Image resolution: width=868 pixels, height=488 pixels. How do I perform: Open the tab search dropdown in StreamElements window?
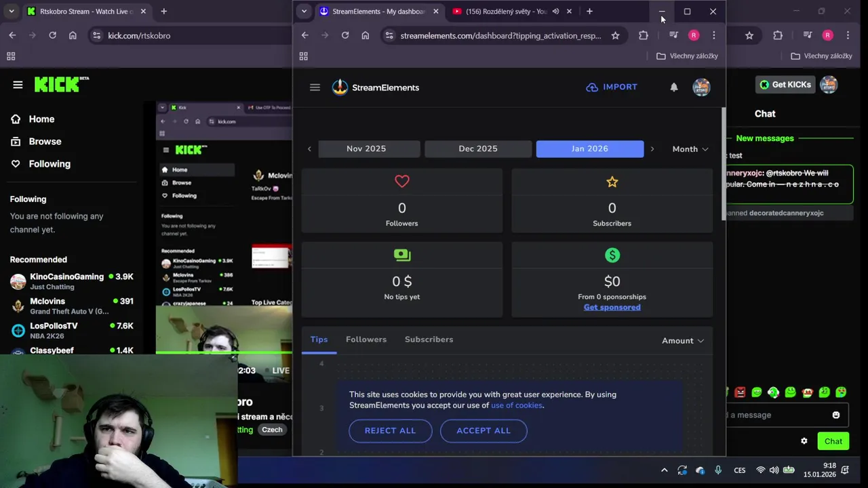(304, 12)
